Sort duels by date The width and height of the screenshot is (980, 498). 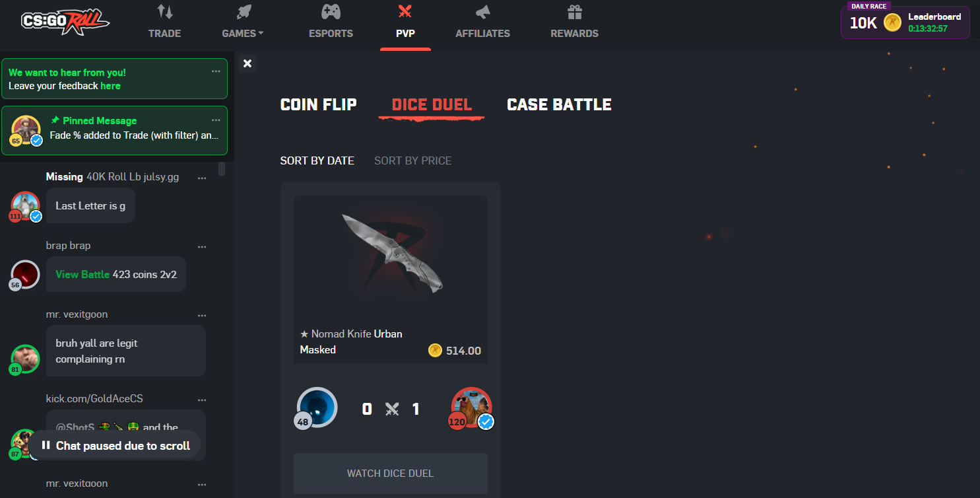coord(317,160)
